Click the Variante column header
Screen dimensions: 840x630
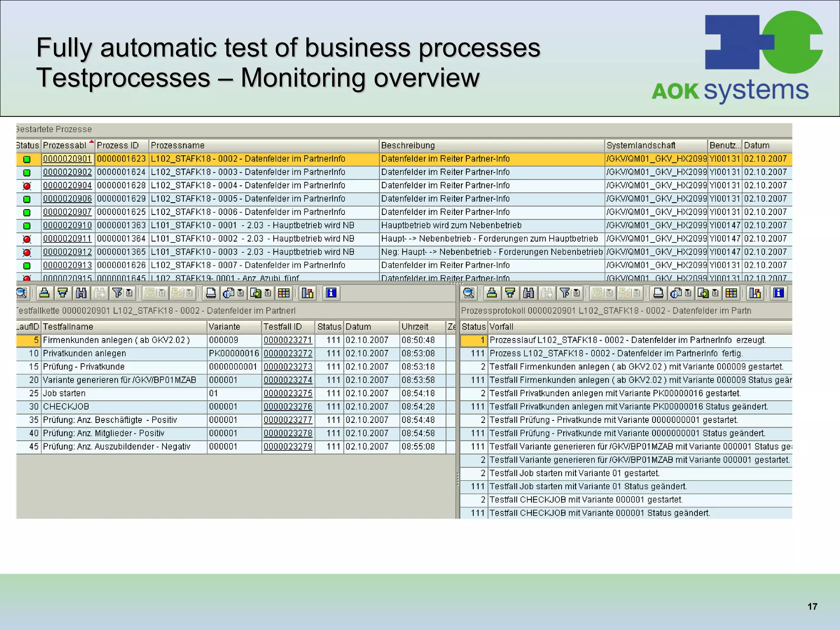tap(234, 327)
